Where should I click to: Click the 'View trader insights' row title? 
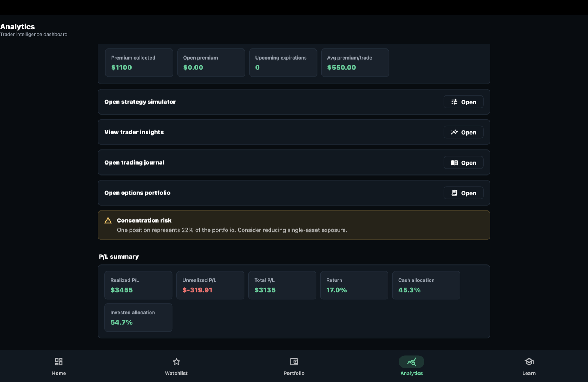[x=134, y=132]
